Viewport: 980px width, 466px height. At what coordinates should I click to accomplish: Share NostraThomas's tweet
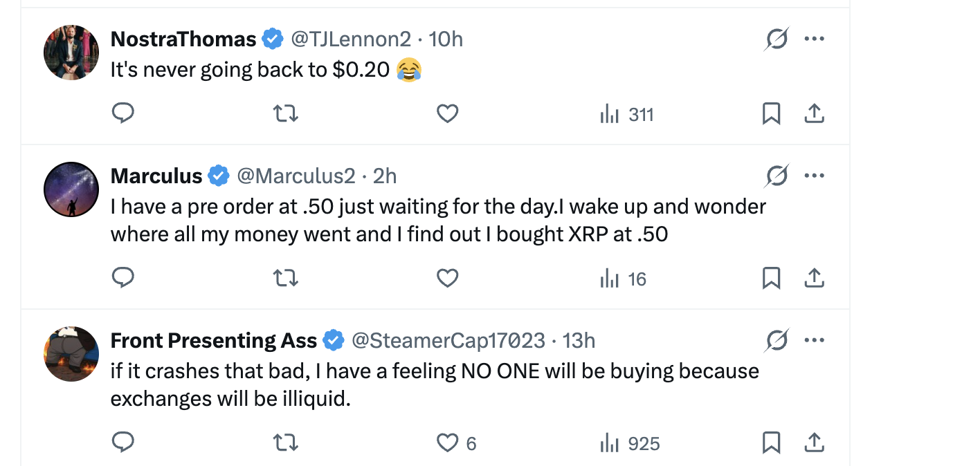point(814,113)
